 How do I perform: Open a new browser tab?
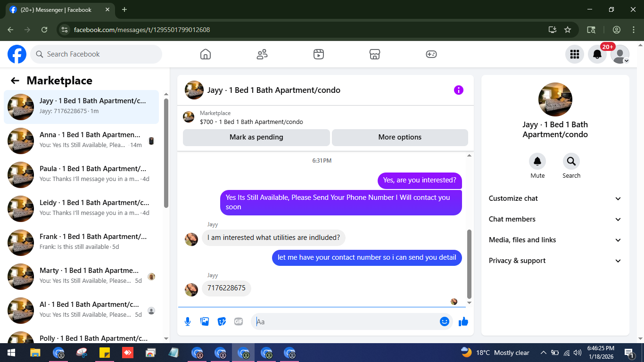click(124, 9)
